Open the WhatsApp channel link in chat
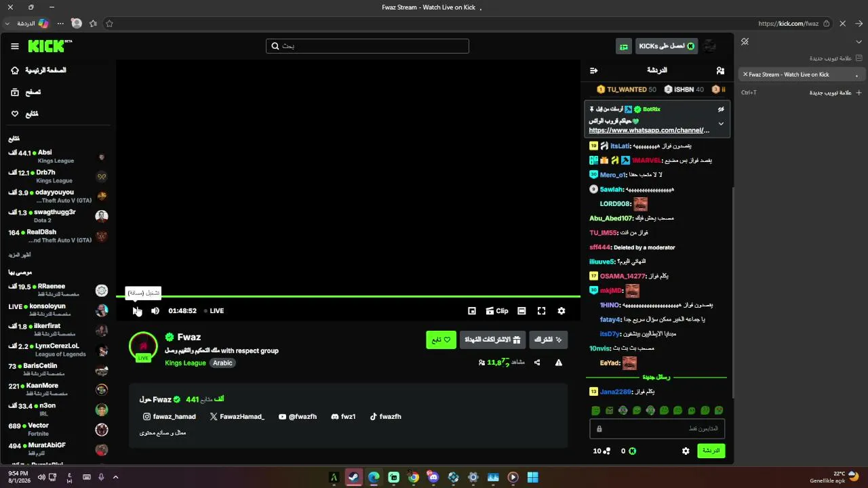The height and width of the screenshot is (488, 868). click(649, 130)
